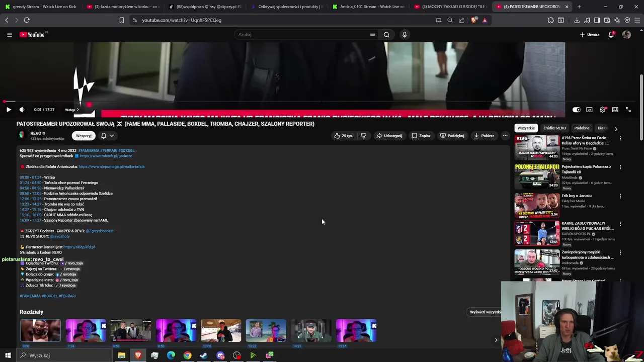Switch to fullscreen mode
The image size is (644, 362).
[x=628, y=110]
